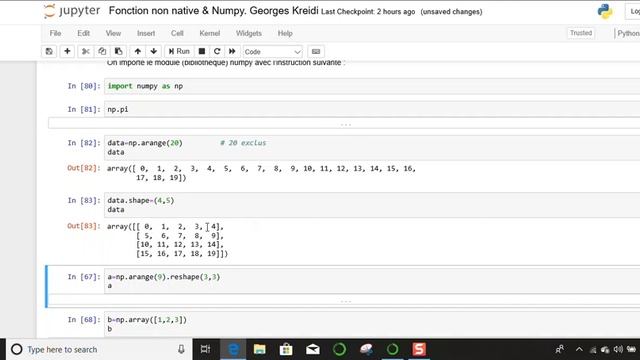Click the Last Checkpoint status text
The height and width of the screenshot is (360, 640).
368,12
